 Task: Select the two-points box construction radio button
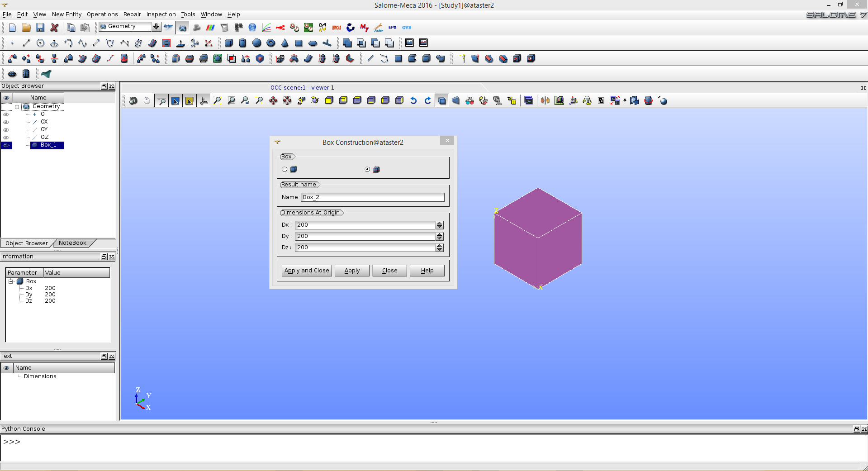click(285, 169)
